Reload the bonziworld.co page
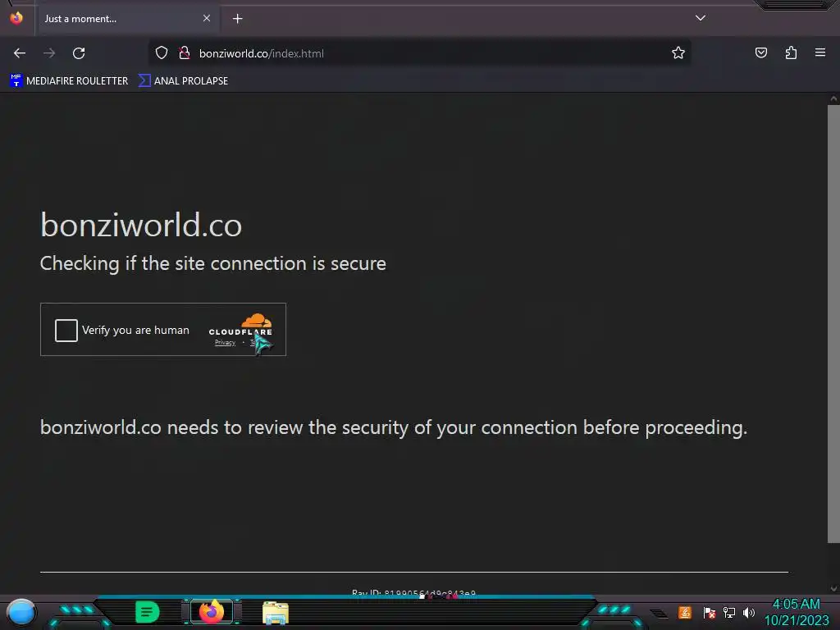840x630 pixels. point(79,53)
